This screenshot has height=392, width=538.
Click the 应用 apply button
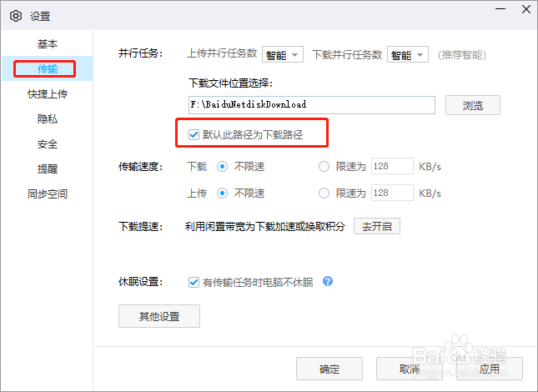(x=490, y=369)
